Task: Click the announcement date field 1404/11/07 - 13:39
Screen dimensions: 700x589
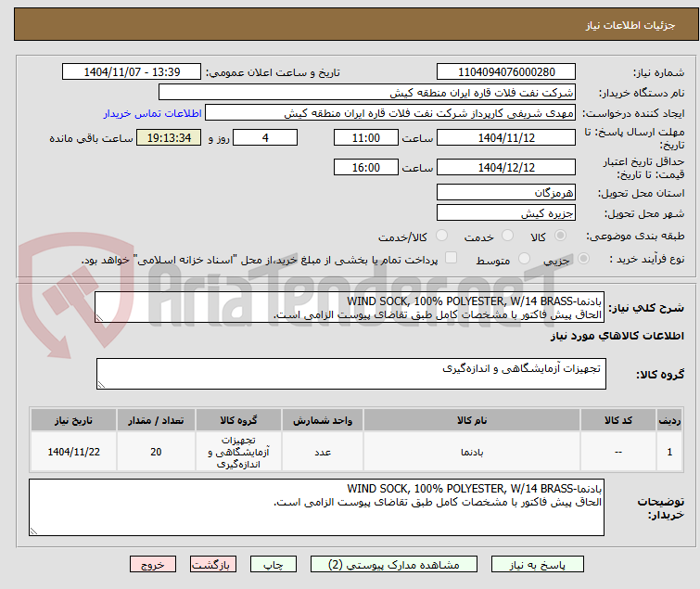Action: 132,72
